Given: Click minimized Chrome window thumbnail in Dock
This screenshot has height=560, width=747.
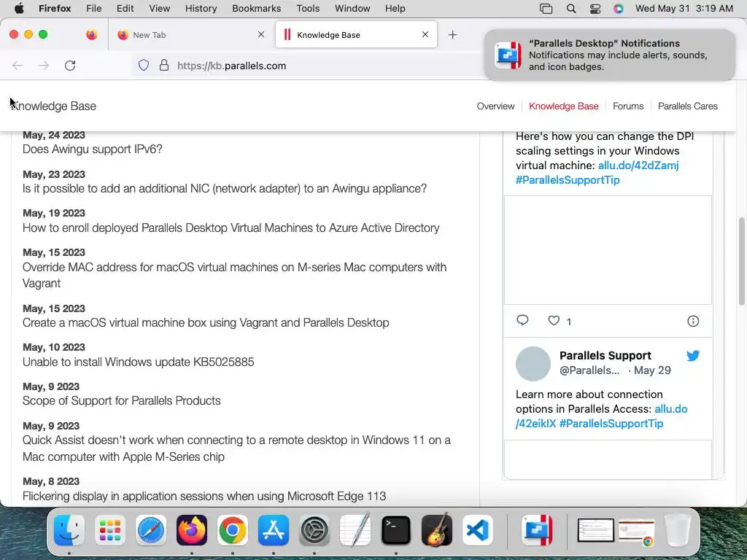Looking at the screenshot, I should [636, 532].
